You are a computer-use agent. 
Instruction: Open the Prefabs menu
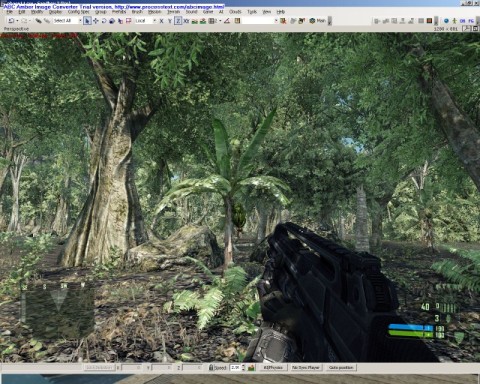tap(119, 12)
